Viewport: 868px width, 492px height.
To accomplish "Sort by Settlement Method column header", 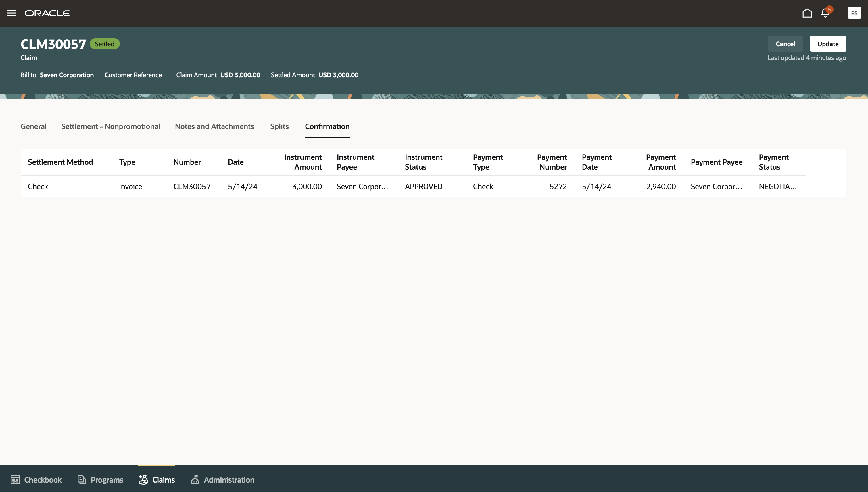I will click(x=60, y=162).
